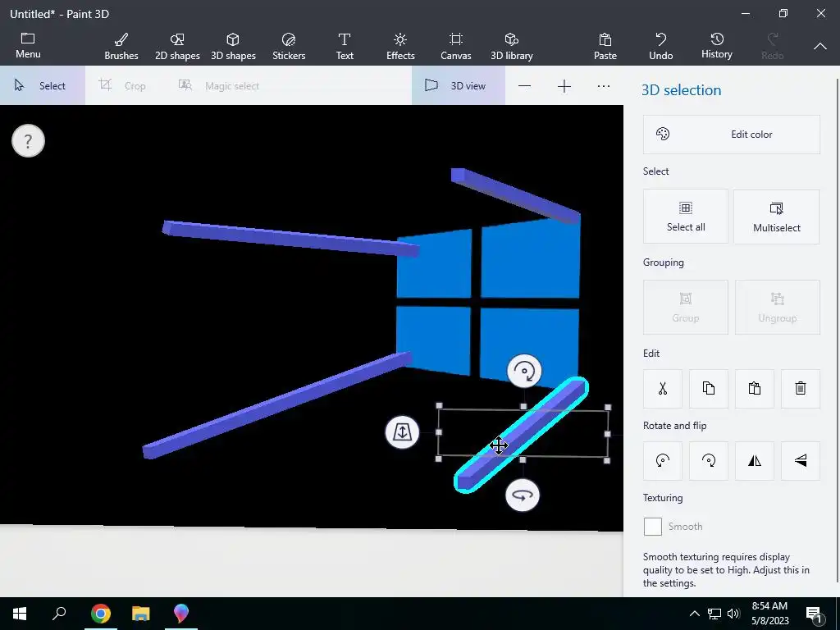Delete the selected 3D object
The height and width of the screenshot is (630, 840).
[x=801, y=388]
